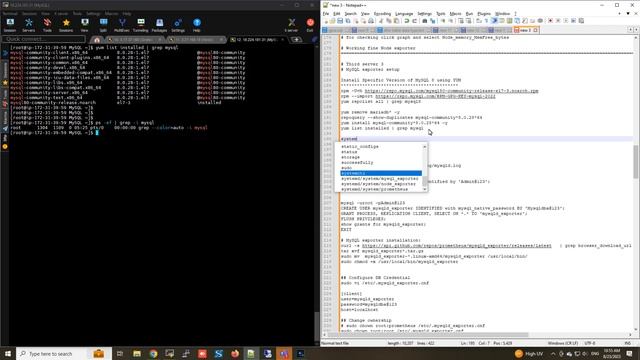The height and width of the screenshot is (360, 640).
Task: Click the Help icon in MobaXterm toolbar
Action: [197, 25]
